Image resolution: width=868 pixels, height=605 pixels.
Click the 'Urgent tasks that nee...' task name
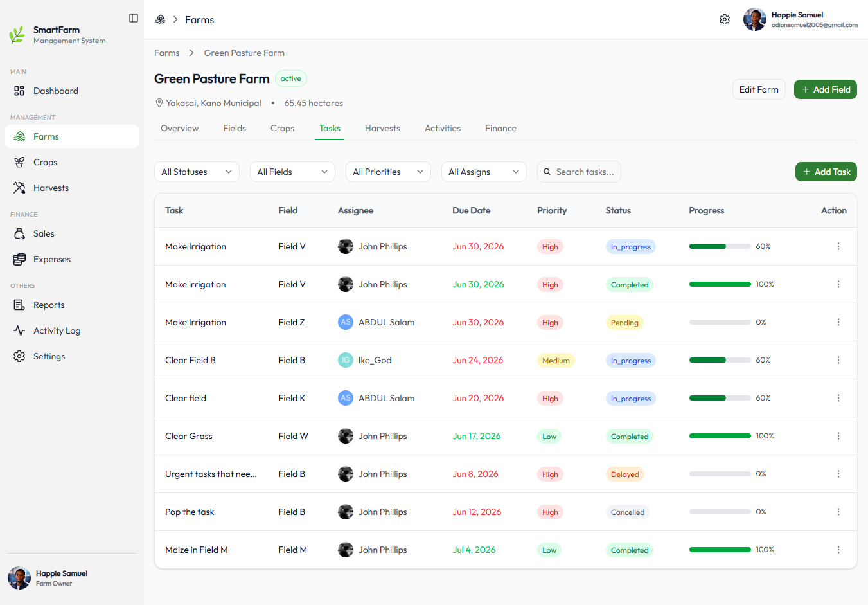[211, 474]
